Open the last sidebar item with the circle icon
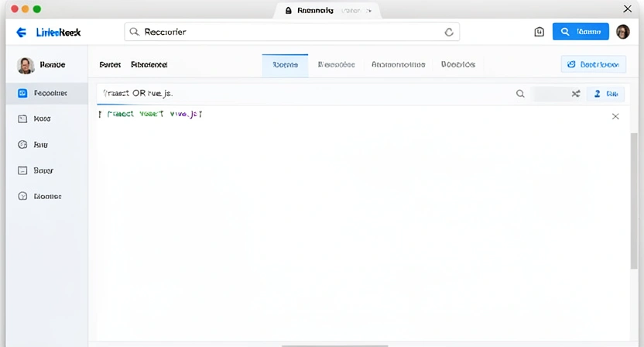 click(x=43, y=197)
